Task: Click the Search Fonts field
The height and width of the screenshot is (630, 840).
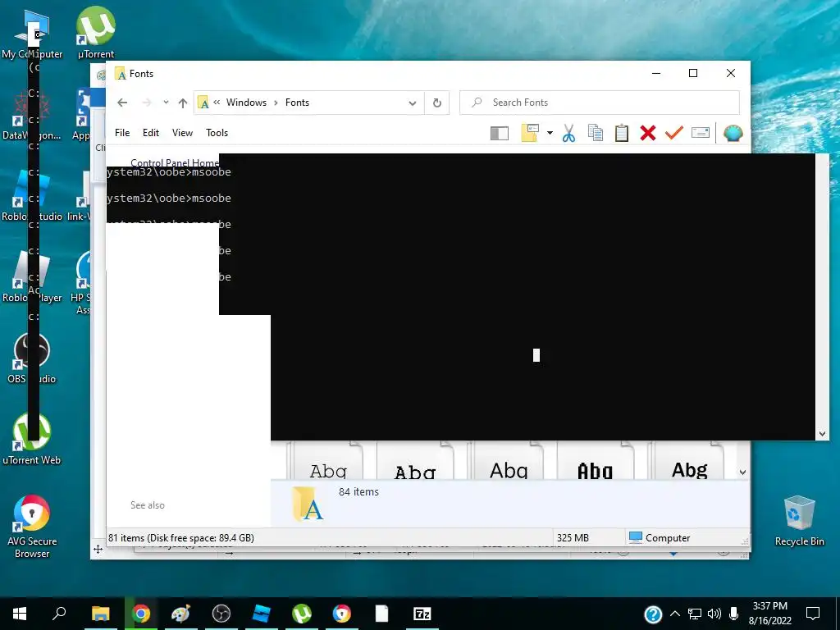Action: (x=600, y=103)
